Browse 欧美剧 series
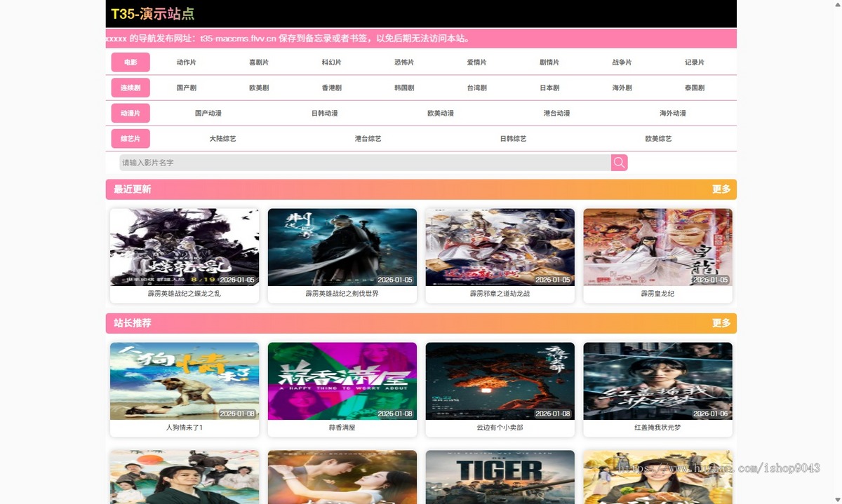842x504 pixels. coord(259,88)
